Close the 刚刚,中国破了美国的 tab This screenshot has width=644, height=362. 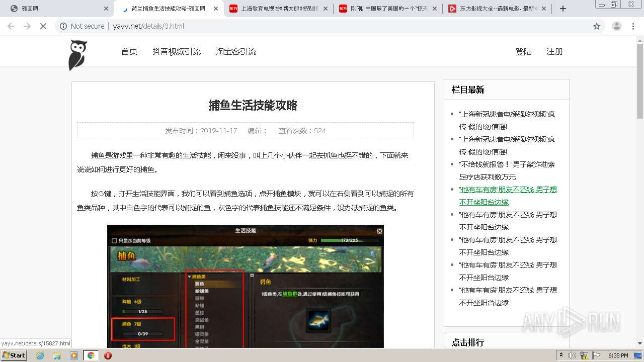[x=435, y=9]
